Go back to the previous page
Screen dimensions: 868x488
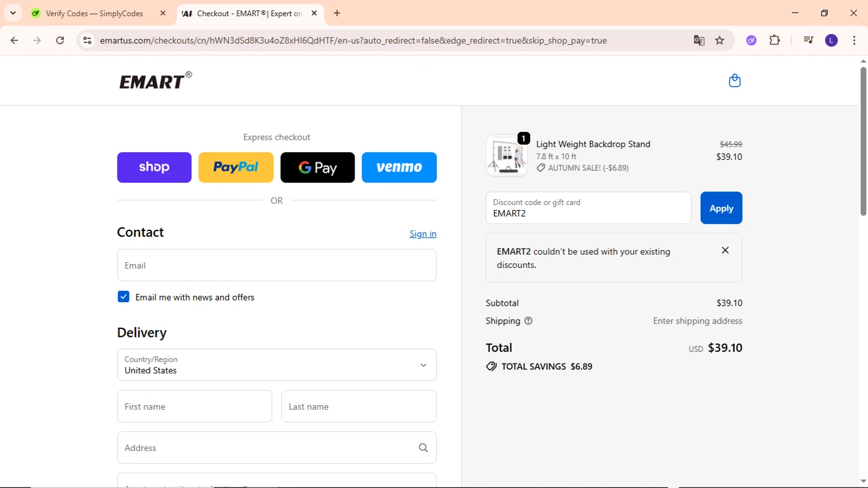[14, 41]
